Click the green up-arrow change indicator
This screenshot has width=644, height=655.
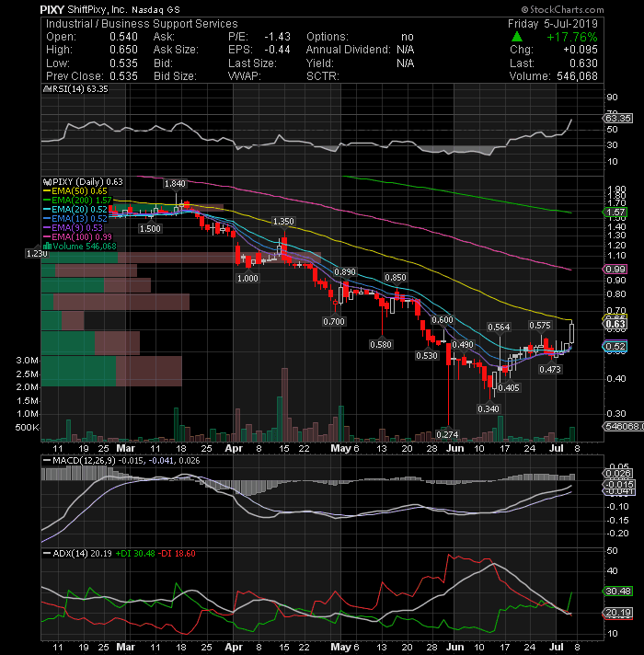click(x=517, y=37)
